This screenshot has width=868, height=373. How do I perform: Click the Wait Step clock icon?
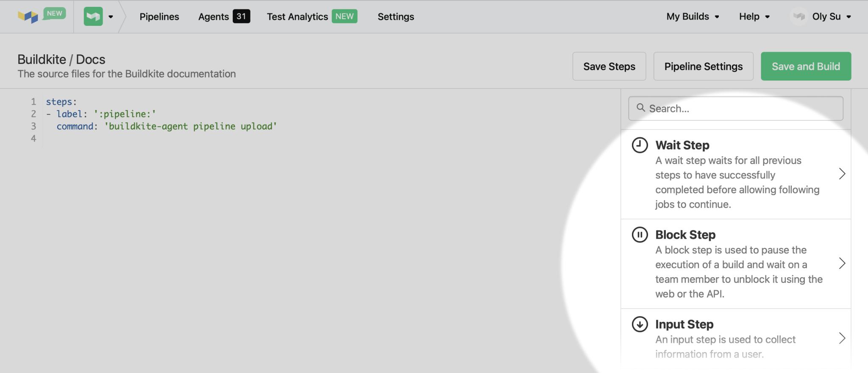pyautogui.click(x=640, y=145)
